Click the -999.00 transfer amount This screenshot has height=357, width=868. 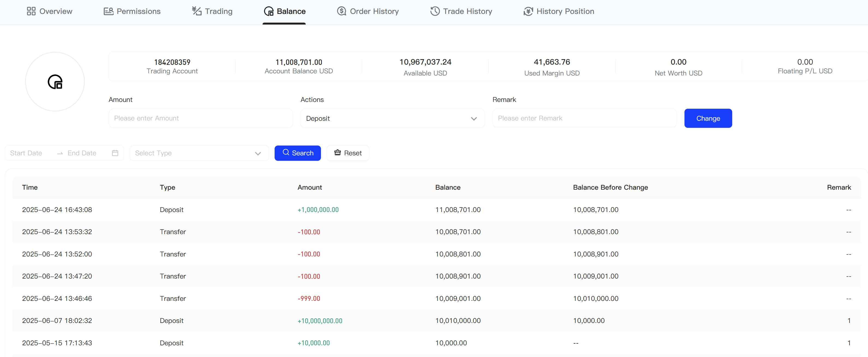click(309, 298)
